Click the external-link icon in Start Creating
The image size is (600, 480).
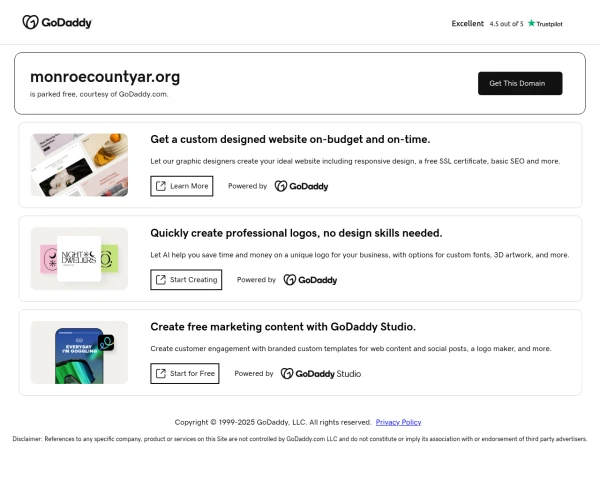tap(161, 280)
